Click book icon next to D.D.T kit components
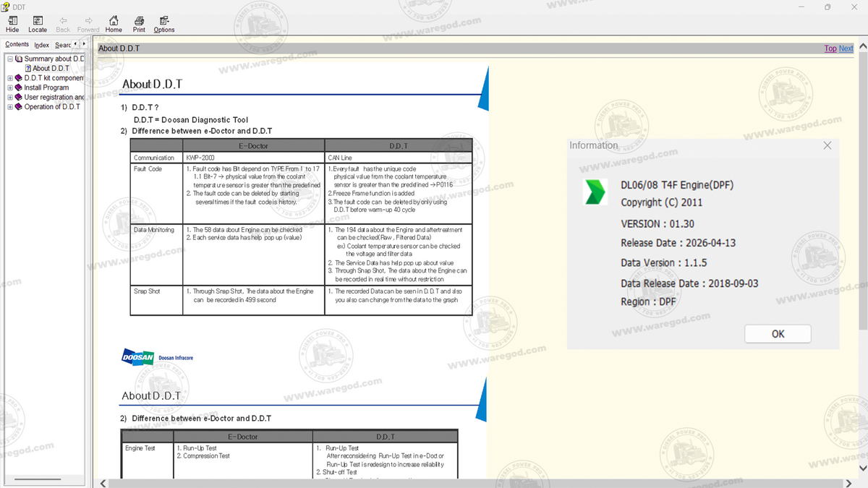The height and width of the screenshot is (488, 868). tap(19, 78)
